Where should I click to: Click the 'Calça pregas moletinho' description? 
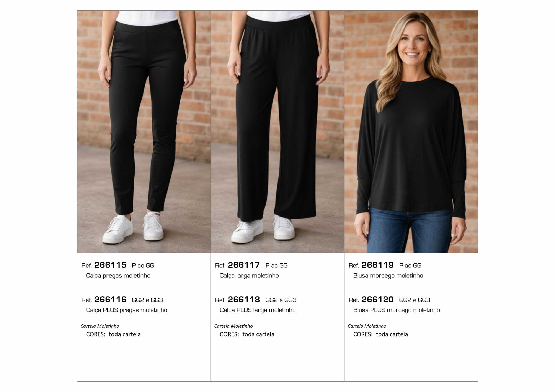(118, 275)
